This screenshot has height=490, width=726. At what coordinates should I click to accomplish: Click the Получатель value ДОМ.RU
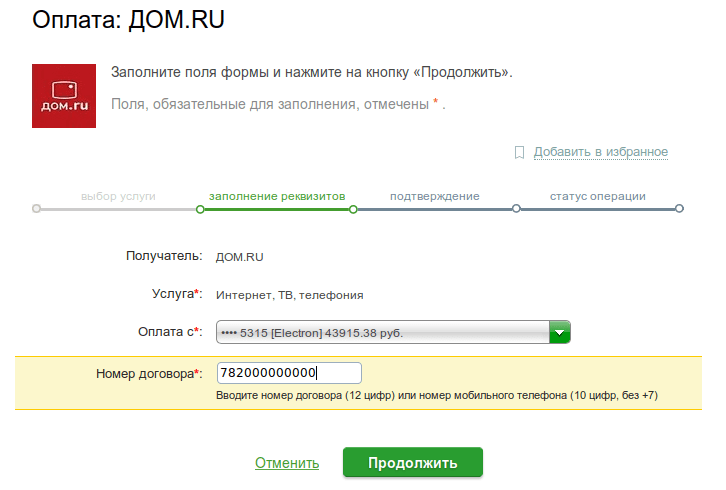[x=239, y=257]
